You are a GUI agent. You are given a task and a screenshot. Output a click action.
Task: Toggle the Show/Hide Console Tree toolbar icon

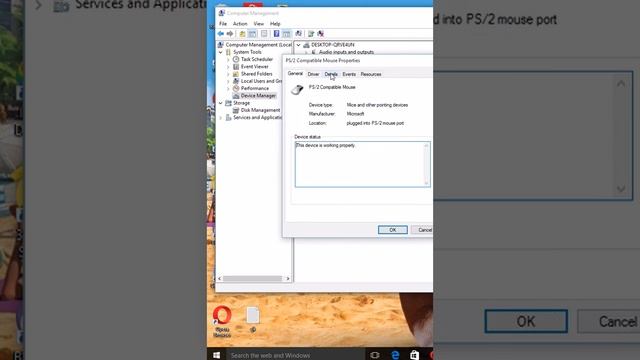[252, 33]
